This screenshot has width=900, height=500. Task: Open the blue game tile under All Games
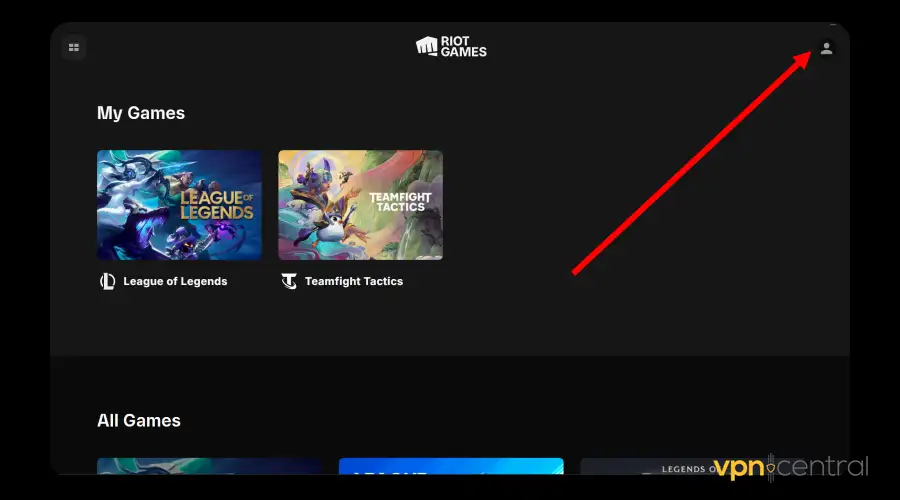(451, 466)
